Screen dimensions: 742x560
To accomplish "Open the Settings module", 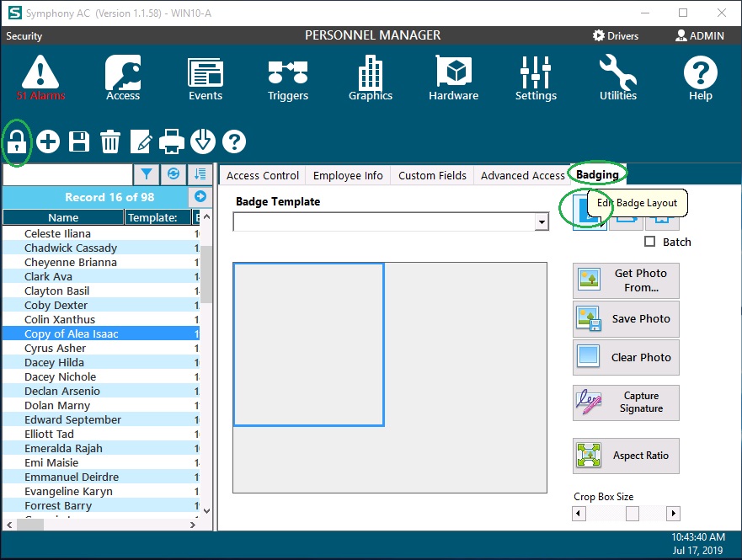I will tap(536, 77).
